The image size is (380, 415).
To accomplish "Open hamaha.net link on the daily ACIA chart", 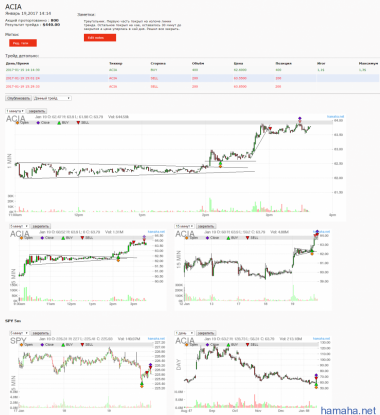I will click(321, 339).
